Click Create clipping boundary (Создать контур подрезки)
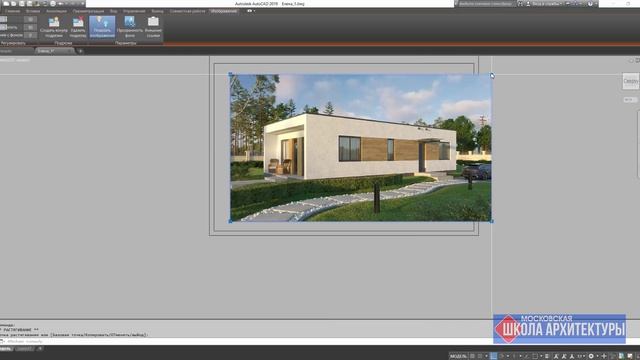This screenshot has width=640, height=360. coord(54,27)
